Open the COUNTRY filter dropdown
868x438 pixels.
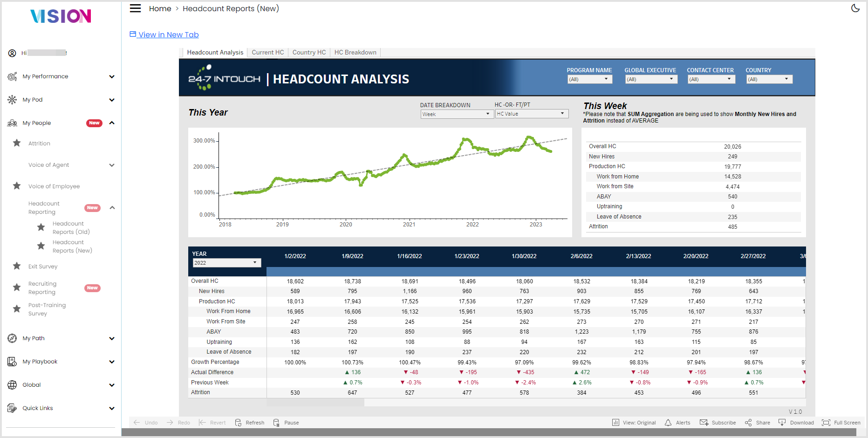(769, 79)
